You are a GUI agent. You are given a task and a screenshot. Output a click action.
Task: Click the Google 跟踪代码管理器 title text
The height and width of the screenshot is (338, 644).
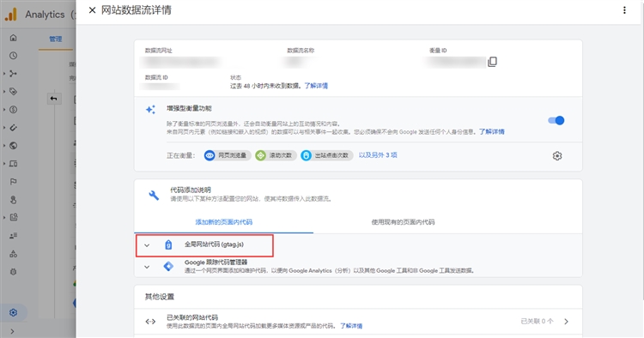216,263
